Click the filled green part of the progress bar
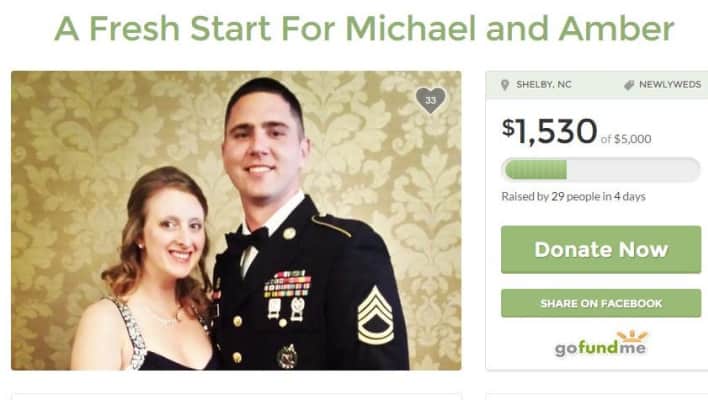This screenshot has width=708, height=400. pos(536,170)
